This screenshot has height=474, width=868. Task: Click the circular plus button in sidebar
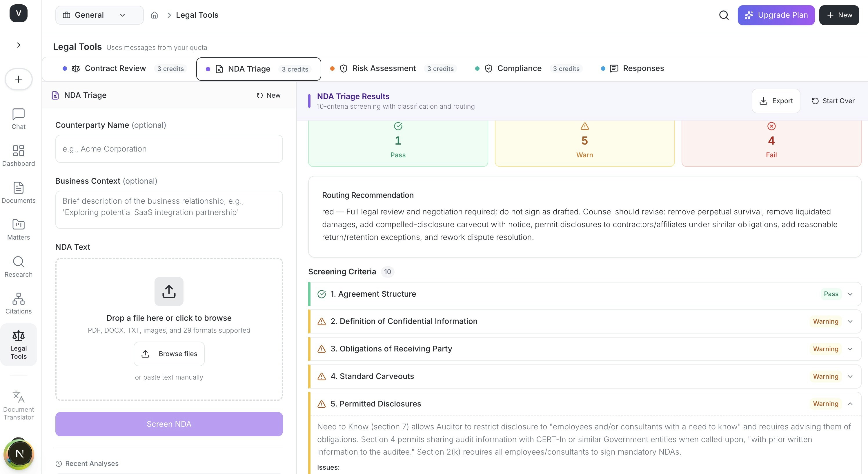click(x=19, y=79)
